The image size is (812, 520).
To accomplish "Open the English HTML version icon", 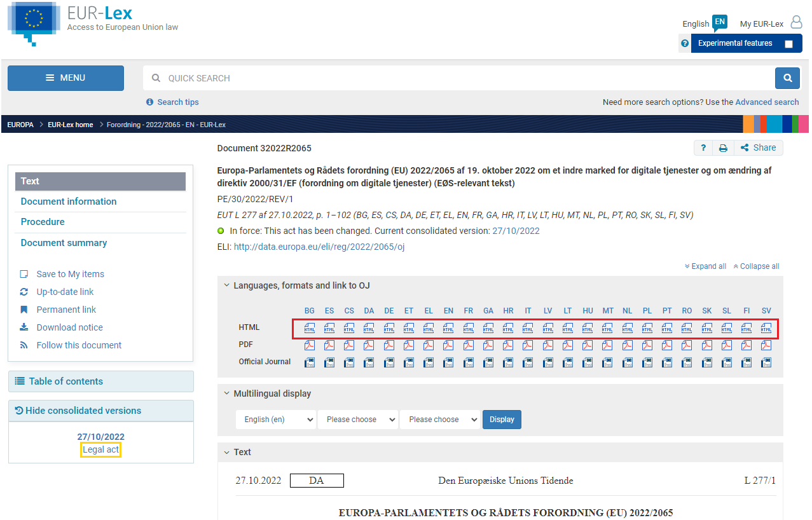I will coord(448,328).
